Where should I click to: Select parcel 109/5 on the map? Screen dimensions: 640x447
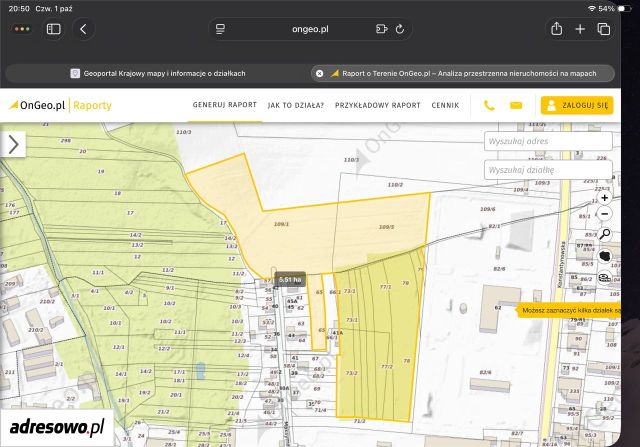click(386, 227)
